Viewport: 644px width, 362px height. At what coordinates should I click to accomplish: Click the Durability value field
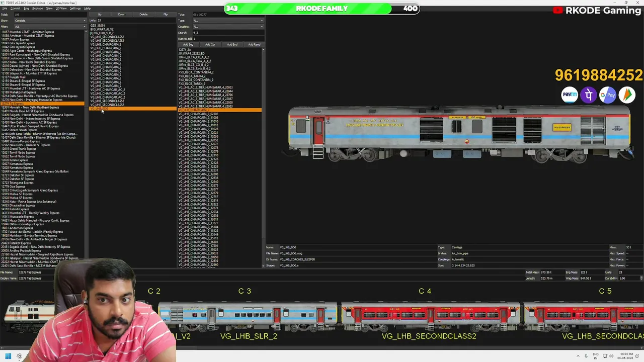pos(629,278)
